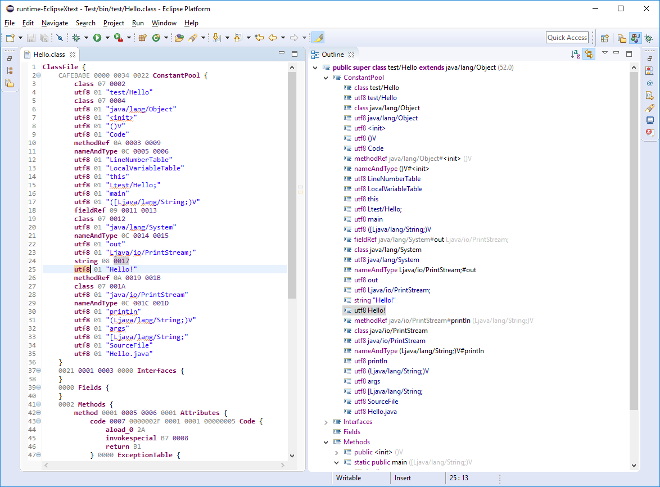Viewport: 660px width, 487px height.
Task: Toggle the Mark Occurrences toolbar button
Action: coord(318,37)
